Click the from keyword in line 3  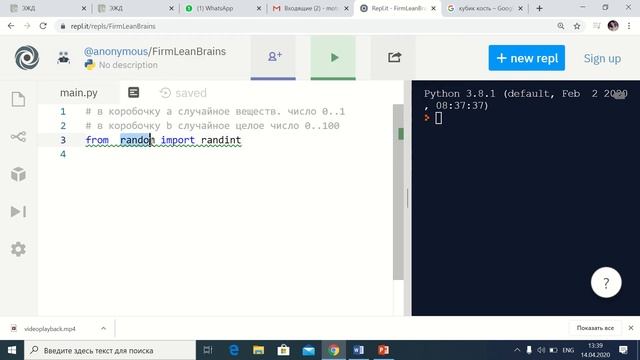click(97, 140)
